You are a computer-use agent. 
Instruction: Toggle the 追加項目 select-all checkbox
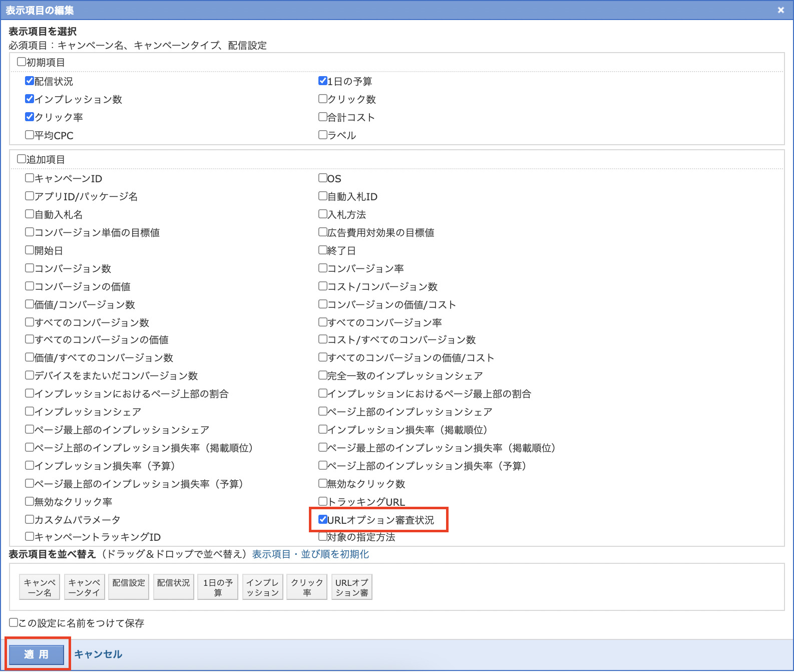[x=22, y=159]
